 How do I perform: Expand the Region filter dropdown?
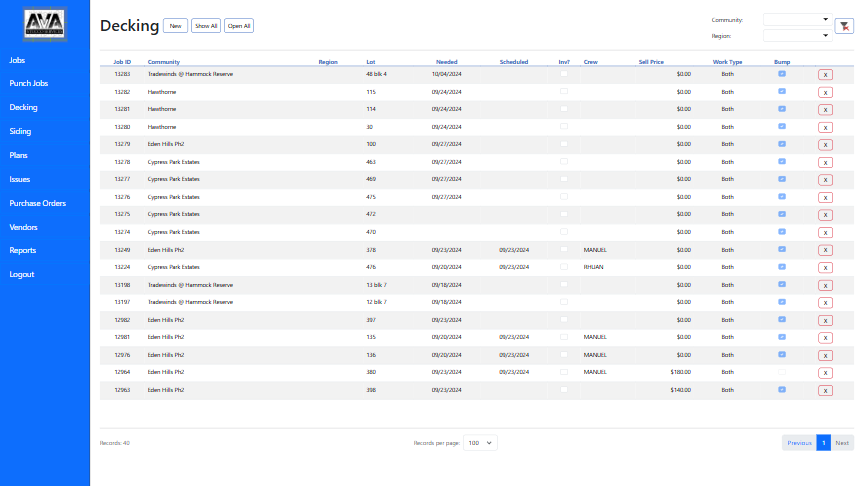coord(797,35)
